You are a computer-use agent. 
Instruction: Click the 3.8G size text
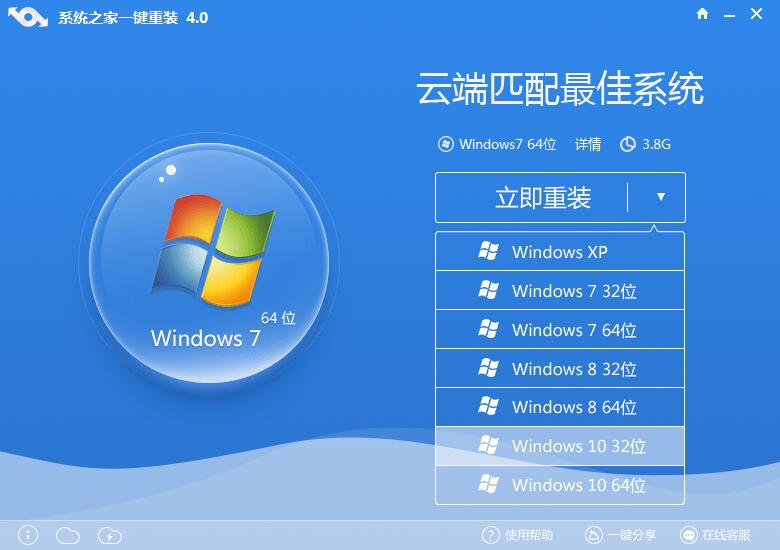pos(656,144)
